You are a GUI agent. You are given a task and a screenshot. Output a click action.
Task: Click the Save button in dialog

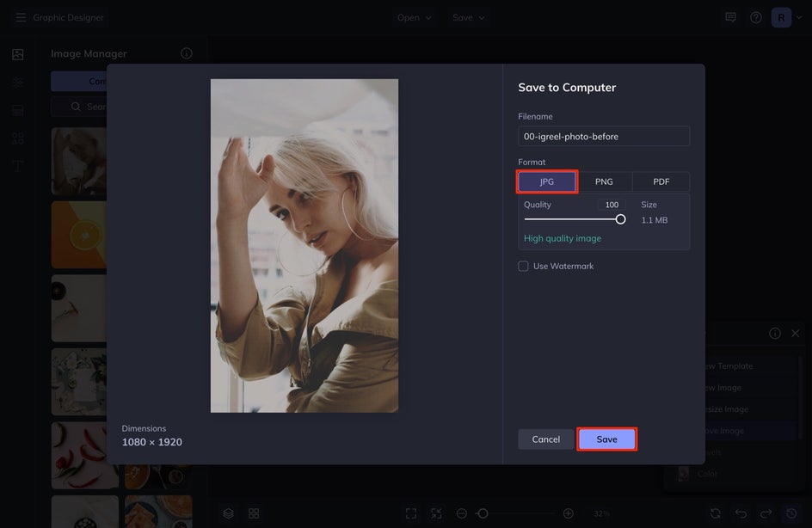pos(607,439)
